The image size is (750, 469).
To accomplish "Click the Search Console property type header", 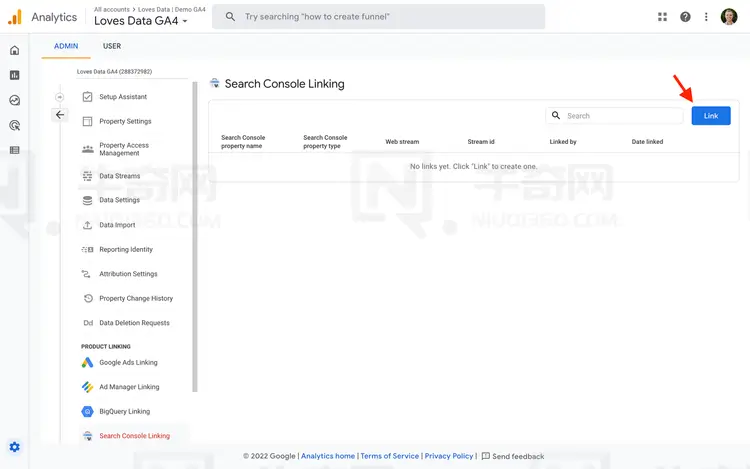I will pyautogui.click(x=325, y=142).
